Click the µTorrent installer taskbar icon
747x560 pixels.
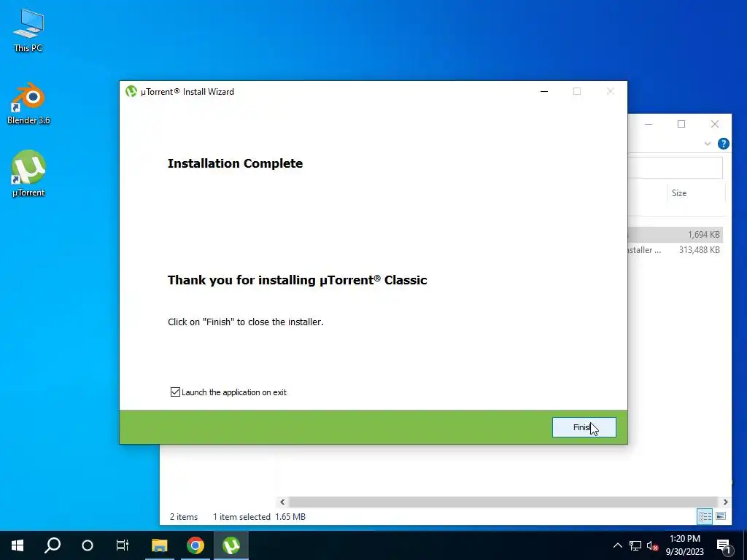tap(231, 545)
